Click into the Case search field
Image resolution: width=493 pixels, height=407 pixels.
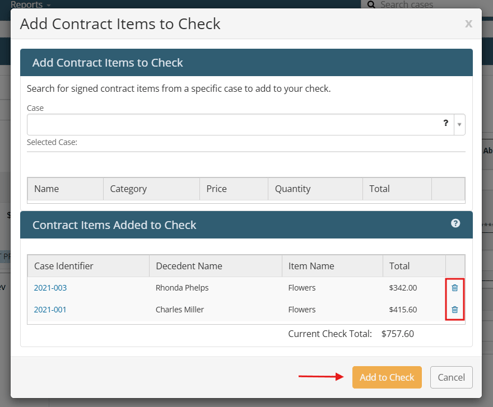pyautogui.click(x=240, y=125)
